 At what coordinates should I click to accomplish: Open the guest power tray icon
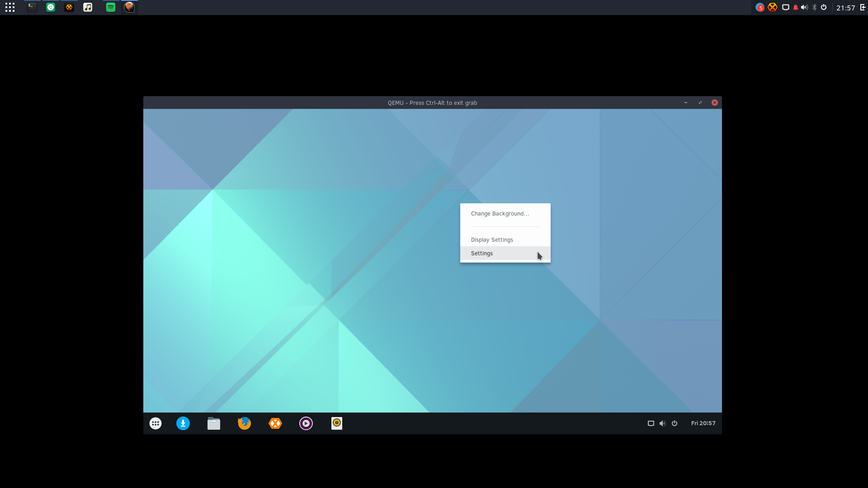click(x=675, y=423)
